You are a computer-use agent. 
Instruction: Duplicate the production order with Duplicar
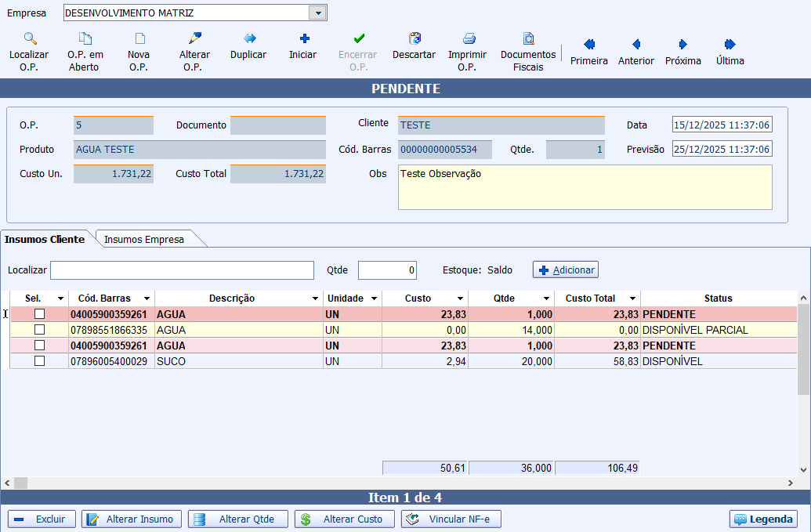[x=248, y=39]
